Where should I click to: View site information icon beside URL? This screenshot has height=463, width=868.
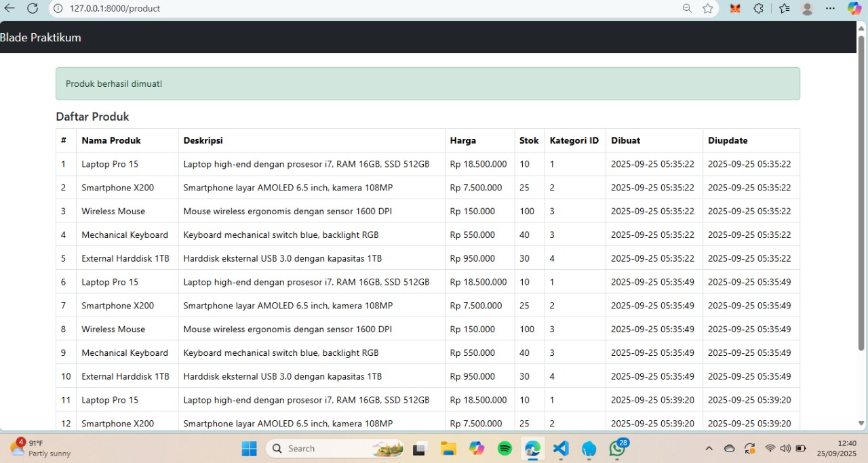58,9
